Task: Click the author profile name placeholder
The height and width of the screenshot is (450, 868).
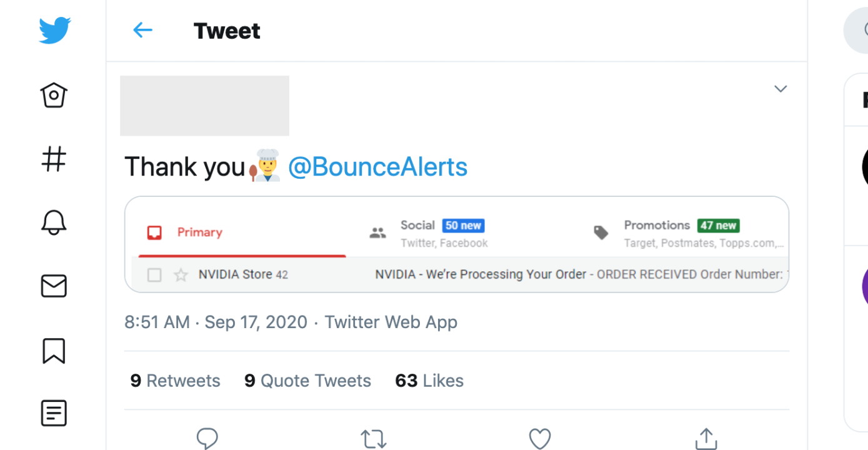Action: pyautogui.click(x=204, y=106)
